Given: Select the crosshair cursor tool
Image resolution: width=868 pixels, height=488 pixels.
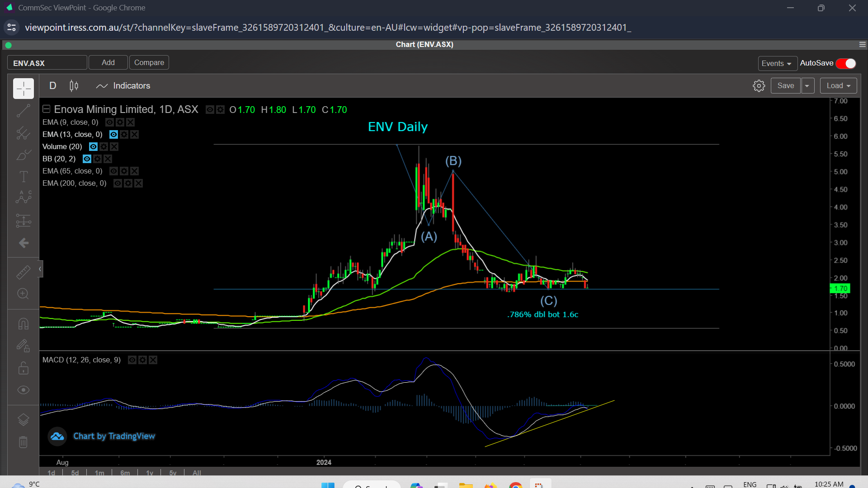Looking at the screenshot, I should point(24,89).
